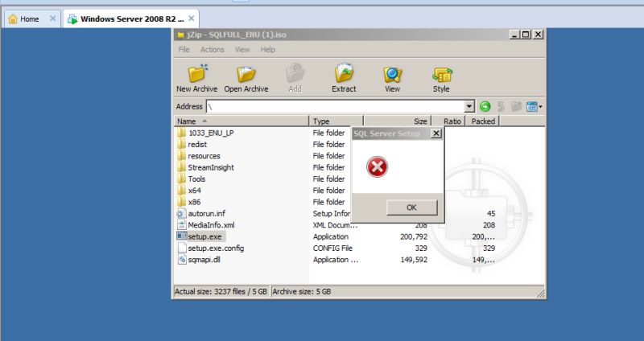Click OK in SQL Server Setup dialog
Screen dimensions: 644x341
coord(411,207)
